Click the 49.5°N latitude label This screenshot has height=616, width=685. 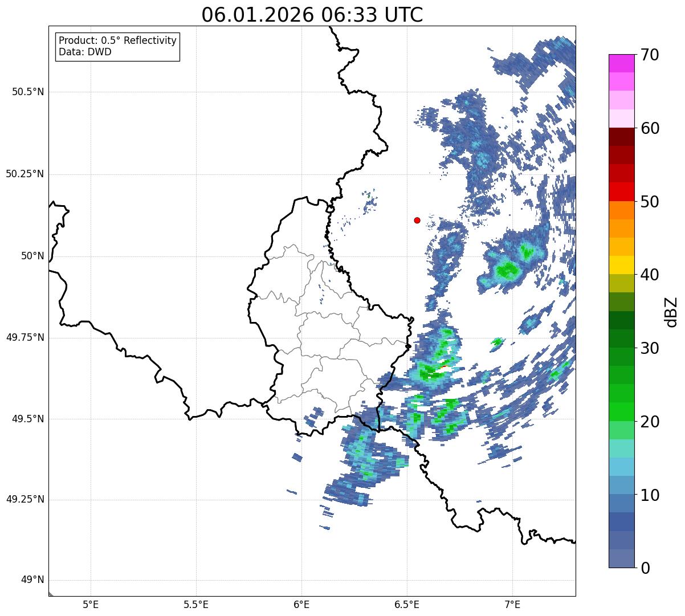[28, 419]
